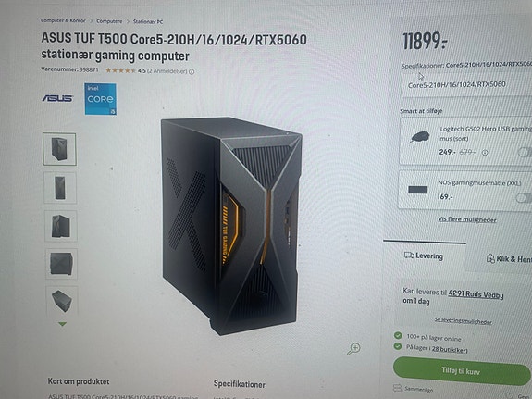
Task: Click the NOS gaming mousepad image
Action: pyautogui.click(x=417, y=190)
